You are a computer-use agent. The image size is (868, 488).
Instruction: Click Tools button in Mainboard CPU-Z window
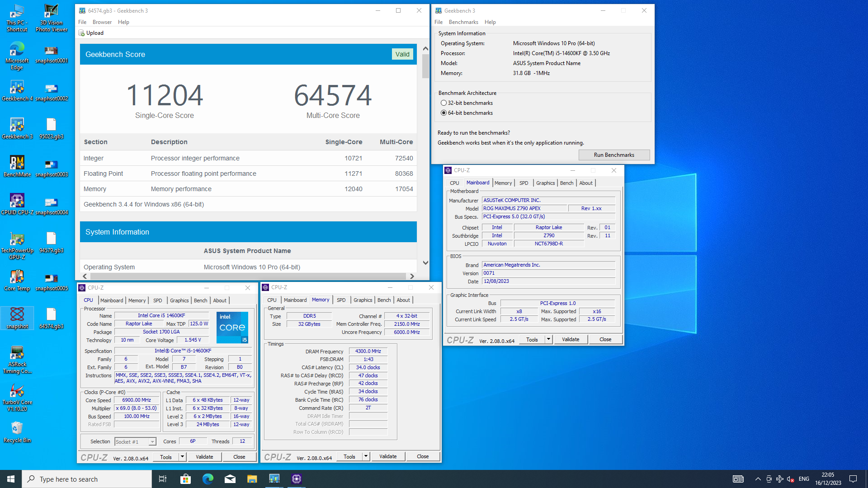click(532, 339)
